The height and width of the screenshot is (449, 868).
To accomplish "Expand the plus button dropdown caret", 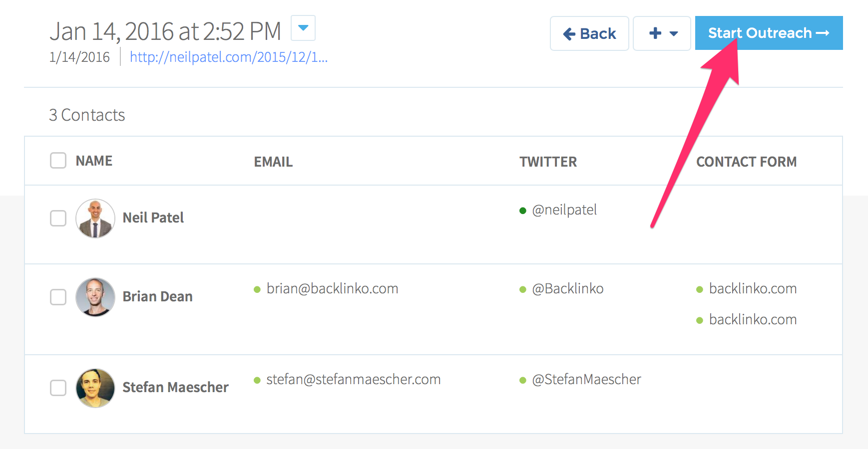I will pyautogui.click(x=674, y=34).
